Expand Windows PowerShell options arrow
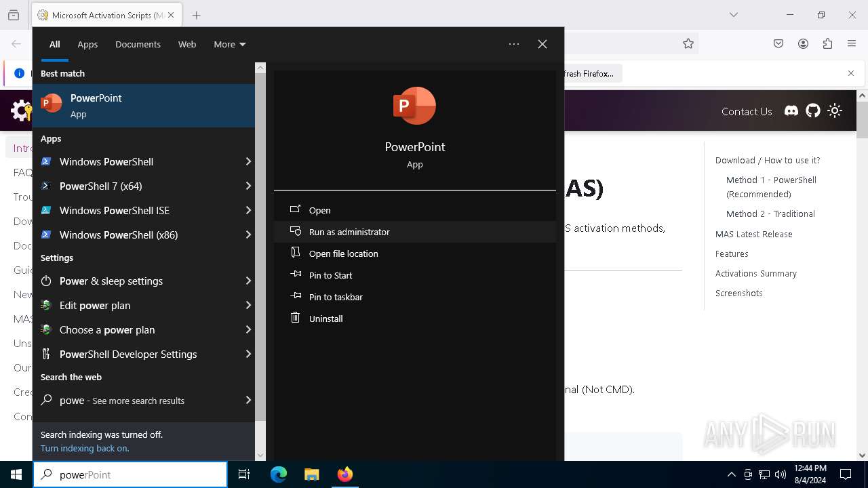868x488 pixels. 248,161
